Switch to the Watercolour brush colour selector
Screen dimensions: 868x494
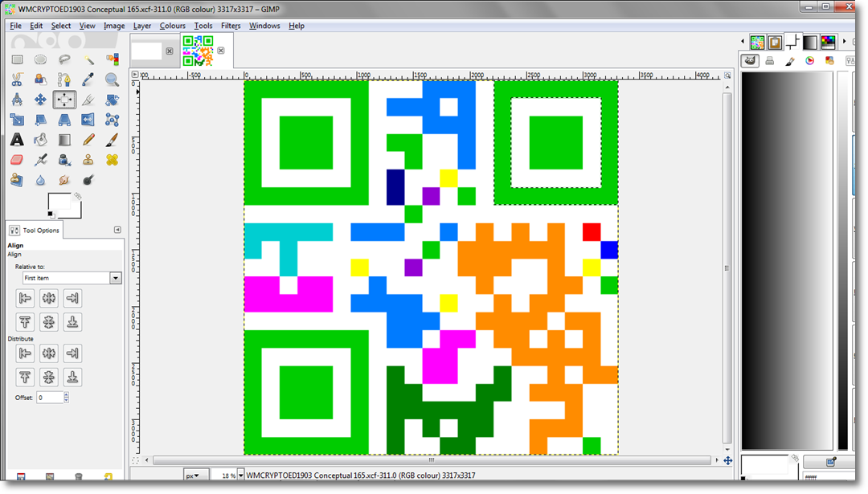tap(790, 61)
